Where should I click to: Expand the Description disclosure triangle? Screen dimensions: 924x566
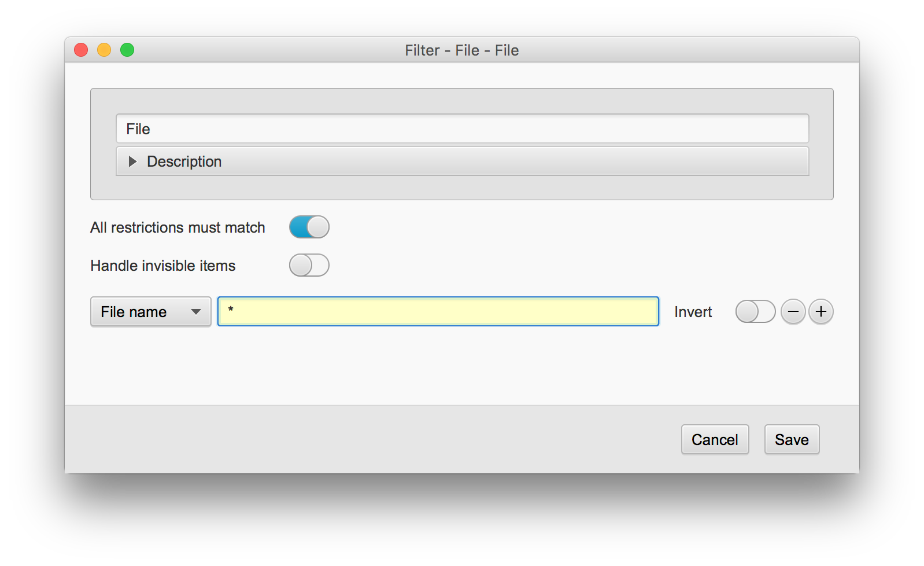point(132,161)
